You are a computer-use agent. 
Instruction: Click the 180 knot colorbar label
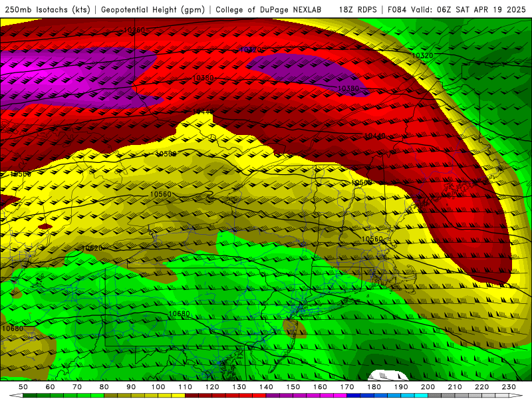pyautogui.click(x=374, y=387)
